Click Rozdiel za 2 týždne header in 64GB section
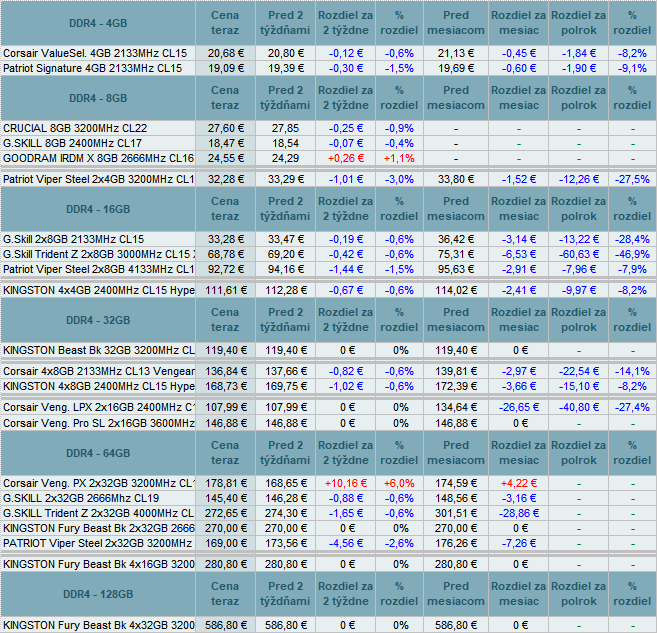The width and height of the screenshot is (657, 633). (346, 452)
